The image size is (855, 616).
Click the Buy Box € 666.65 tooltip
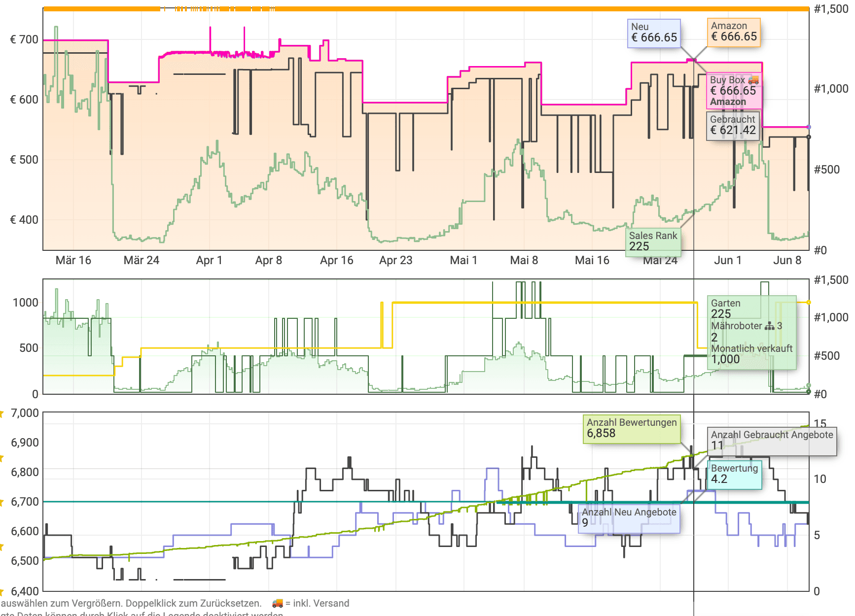coord(734,91)
